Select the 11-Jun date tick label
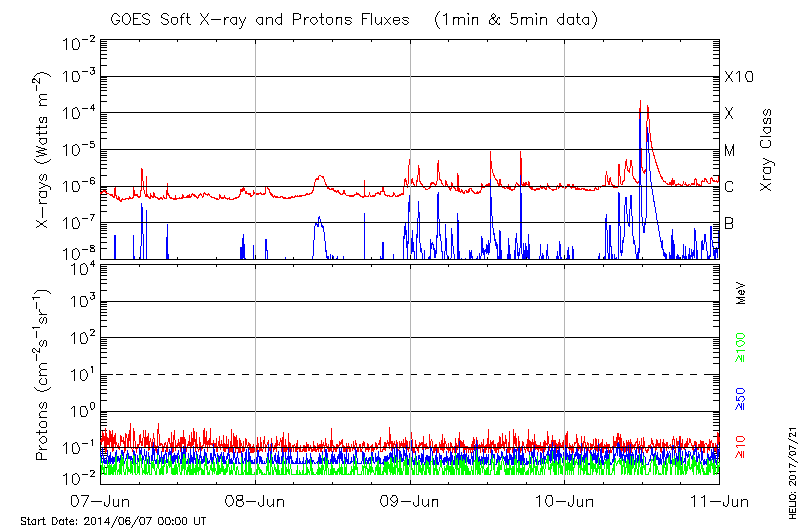 click(x=720, y=500)
